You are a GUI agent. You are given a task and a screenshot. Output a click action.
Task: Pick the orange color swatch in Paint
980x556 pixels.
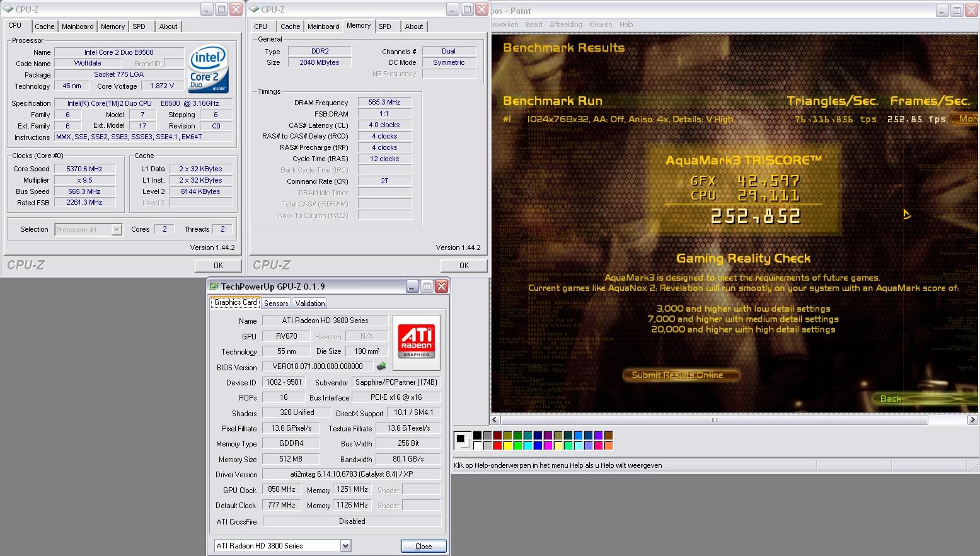608,445
